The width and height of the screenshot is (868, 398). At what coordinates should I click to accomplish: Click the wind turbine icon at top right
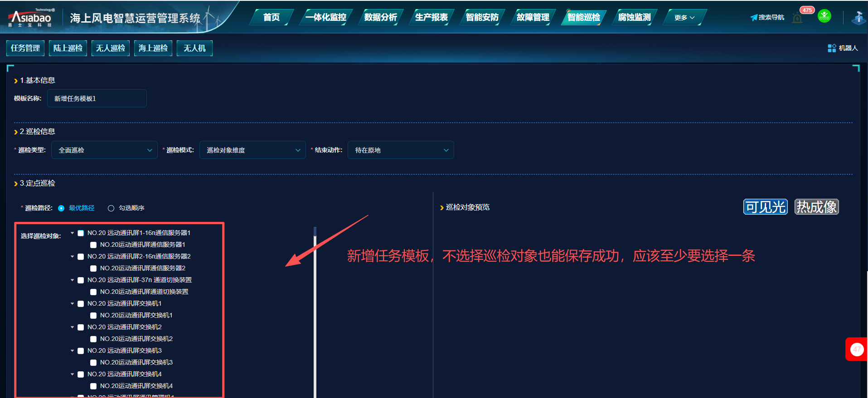(858, 18)
